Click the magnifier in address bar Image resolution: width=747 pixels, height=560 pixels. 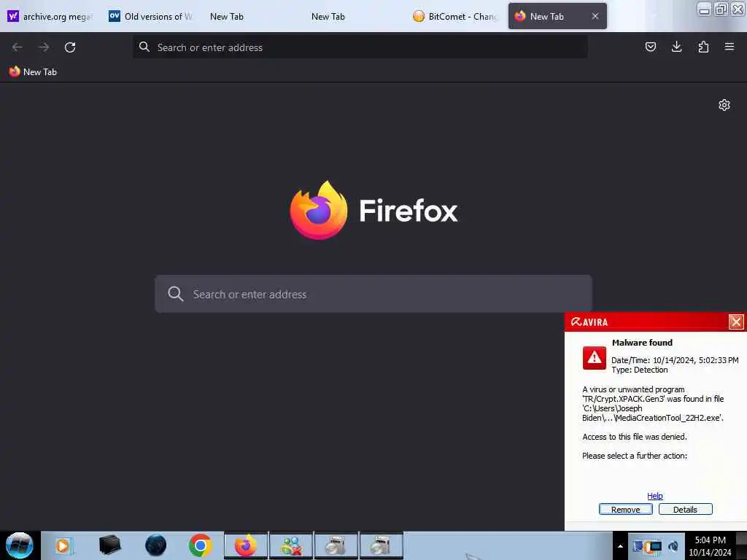tap(144, 47)
